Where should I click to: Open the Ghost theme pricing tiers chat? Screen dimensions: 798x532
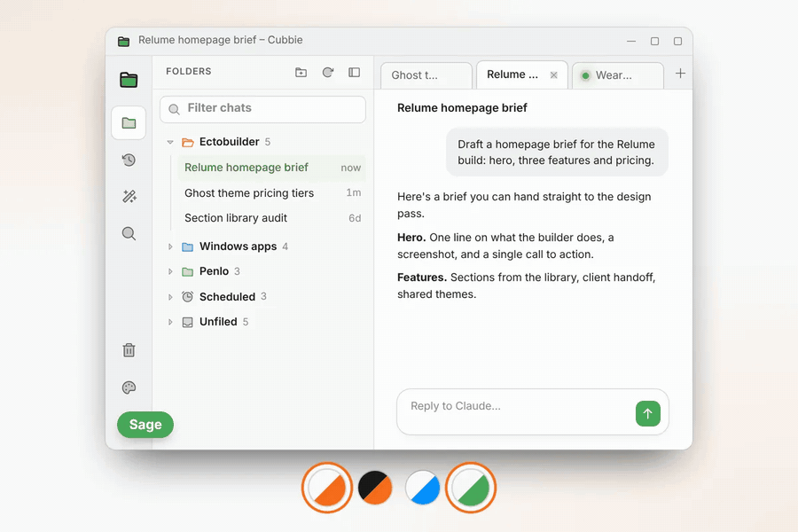(x=272, y=193)
